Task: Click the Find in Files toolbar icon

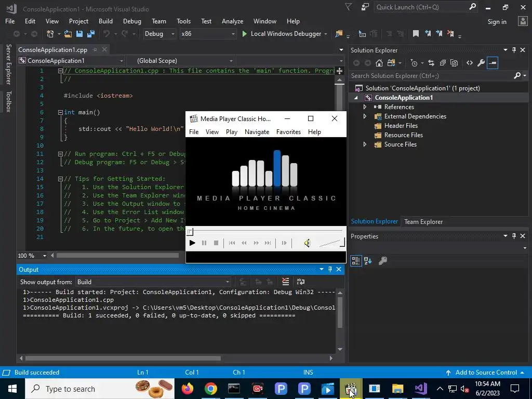Action: coord(339,34)
